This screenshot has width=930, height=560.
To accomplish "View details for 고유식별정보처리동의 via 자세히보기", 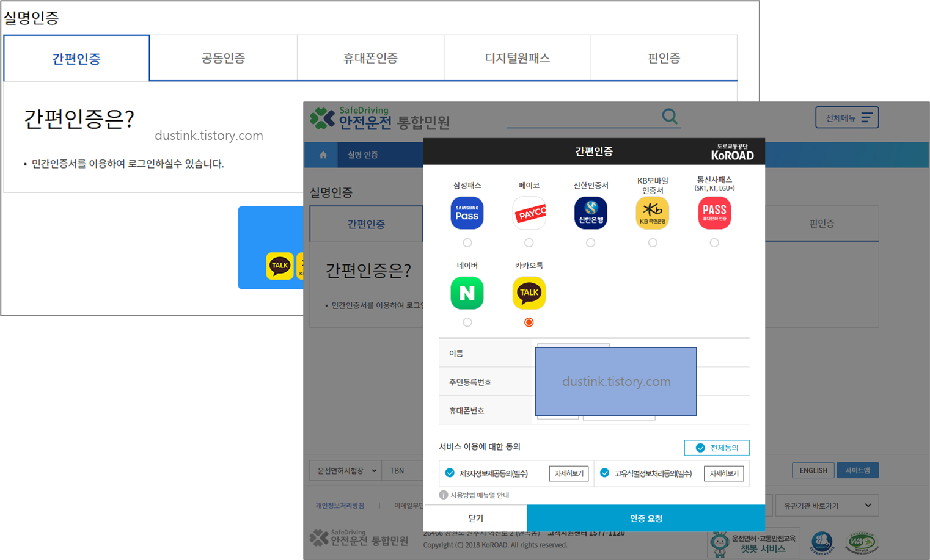I will [x=723, y=473].
